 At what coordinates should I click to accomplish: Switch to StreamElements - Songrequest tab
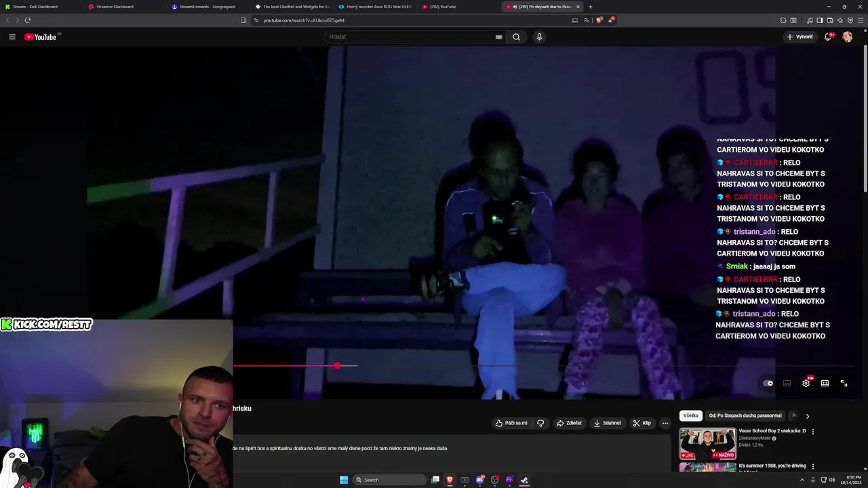click(205, 7)
